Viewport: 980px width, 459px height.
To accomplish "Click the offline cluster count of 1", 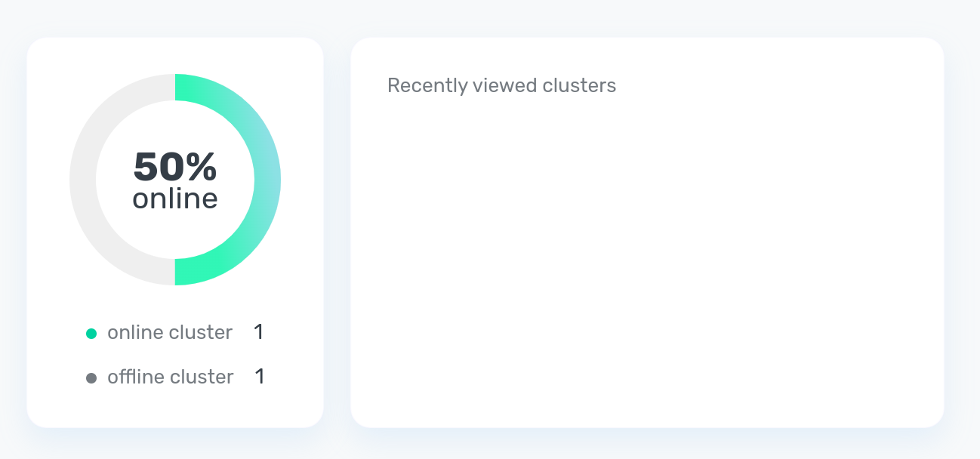I will (x=260, y=377).
